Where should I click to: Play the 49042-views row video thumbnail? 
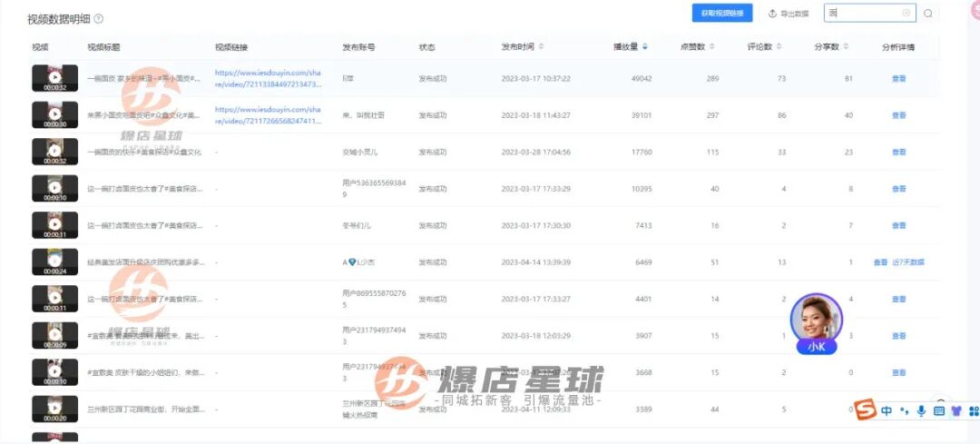pyautogui.click(x=55, y=78)
